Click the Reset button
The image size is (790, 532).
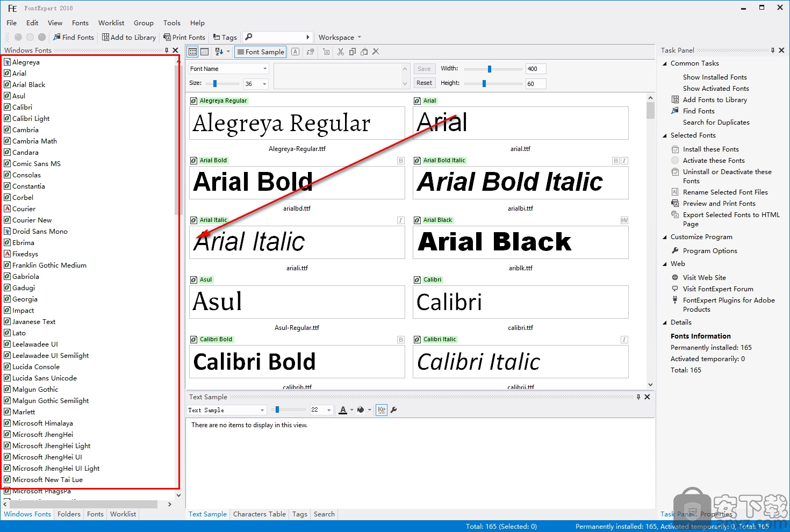click(x=424, y=83)
